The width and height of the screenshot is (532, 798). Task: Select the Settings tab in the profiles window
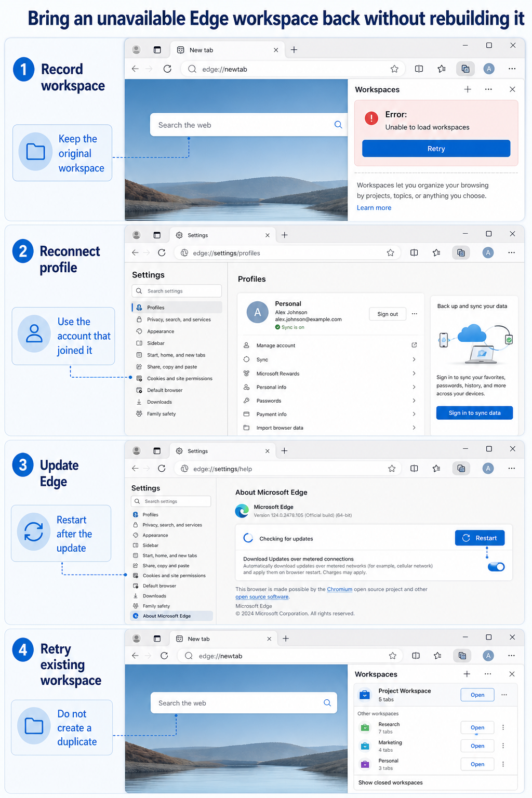tap(222, 235)
